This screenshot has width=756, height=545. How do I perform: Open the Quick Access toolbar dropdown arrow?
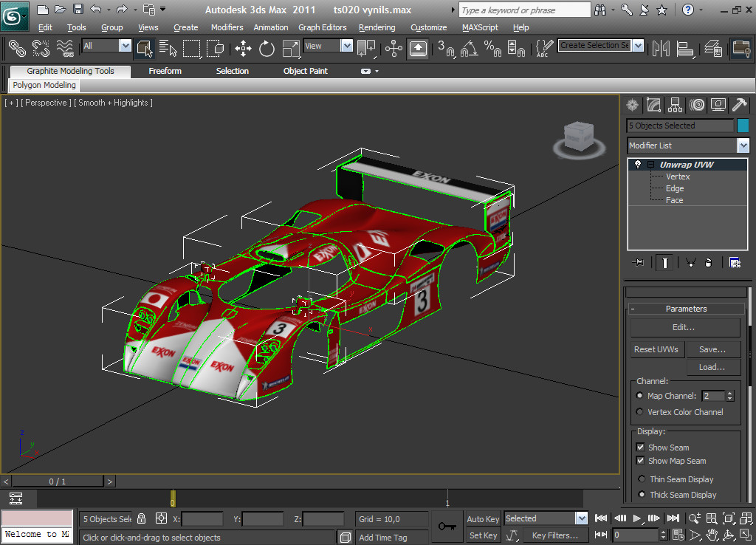[163, 9]
